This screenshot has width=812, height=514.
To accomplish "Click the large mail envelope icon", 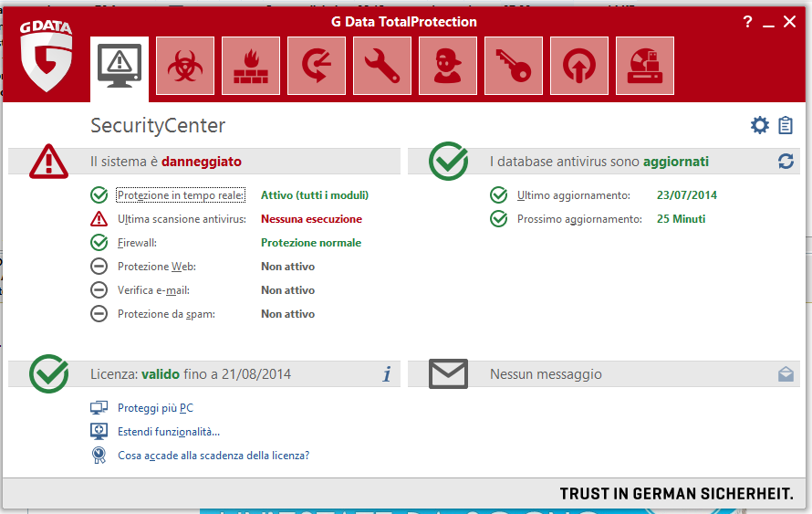I will 448,373.
